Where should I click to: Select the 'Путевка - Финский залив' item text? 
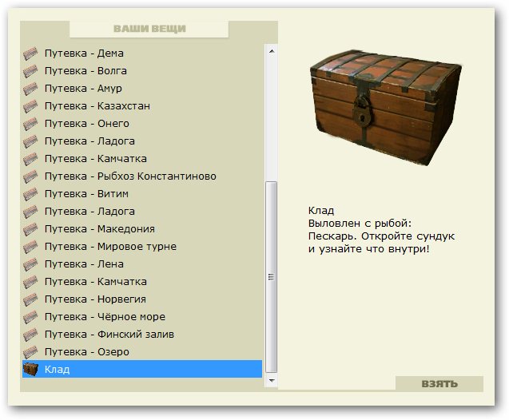pos(109,334)
